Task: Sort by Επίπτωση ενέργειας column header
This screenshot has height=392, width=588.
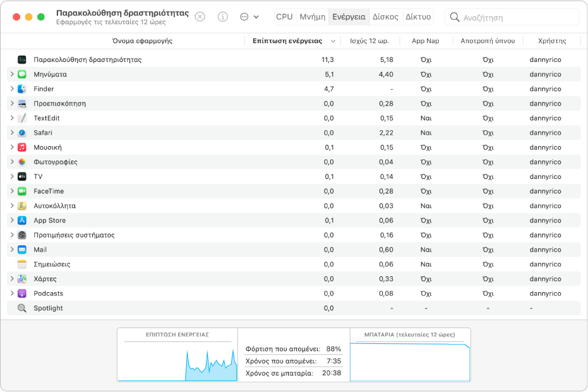Action: point(287,41)
